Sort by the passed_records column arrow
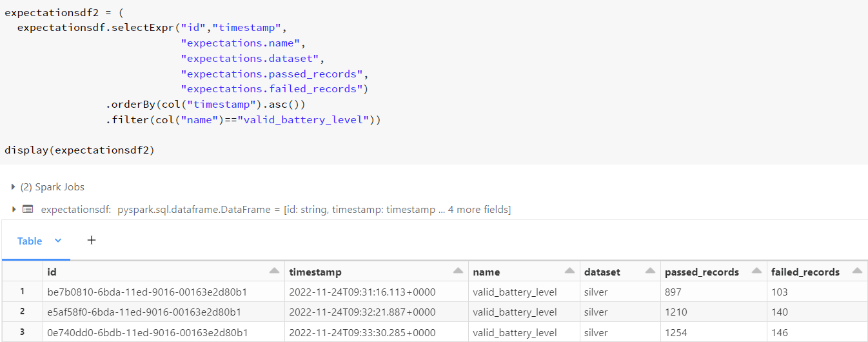Viewport: 868px width, 342px height. tap(756, 272)
